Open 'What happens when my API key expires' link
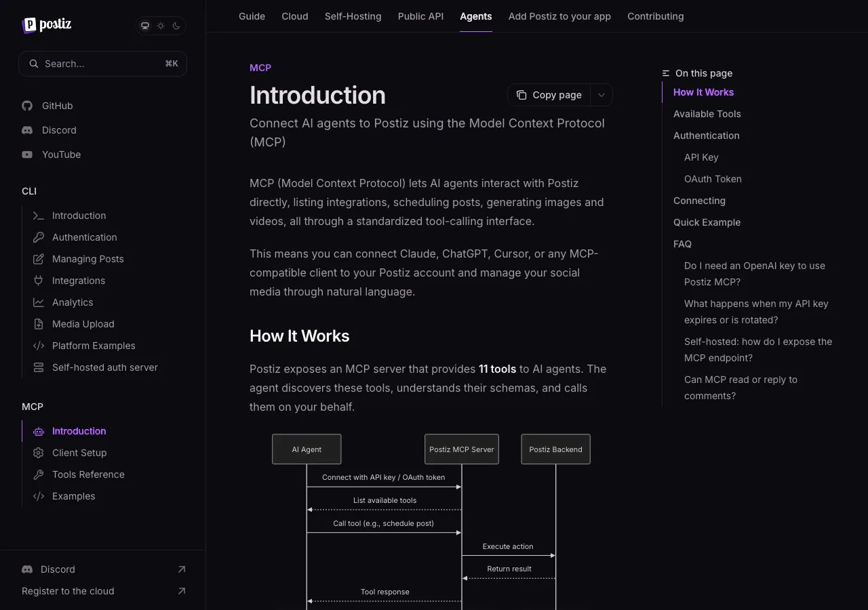The height and width of the screenshot is (610, 868). (756, 312)
